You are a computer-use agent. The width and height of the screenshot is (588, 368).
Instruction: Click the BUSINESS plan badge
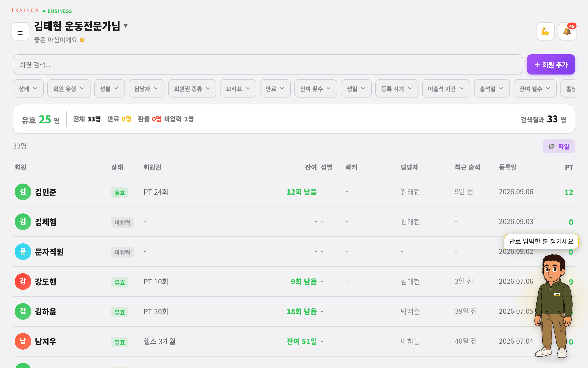pyautogui.click(x=57, y=11)
